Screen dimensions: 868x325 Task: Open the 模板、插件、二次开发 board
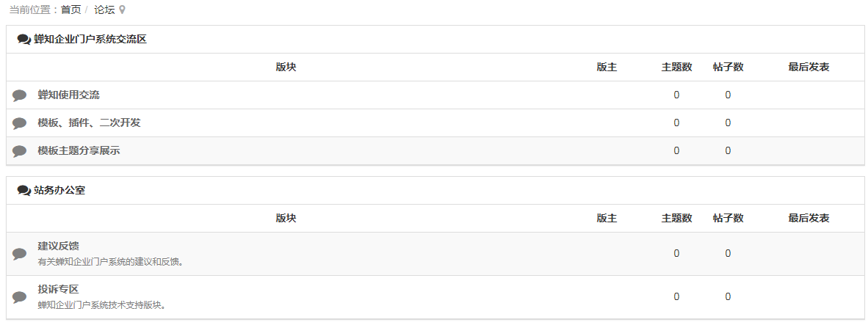tap(89, 123)
